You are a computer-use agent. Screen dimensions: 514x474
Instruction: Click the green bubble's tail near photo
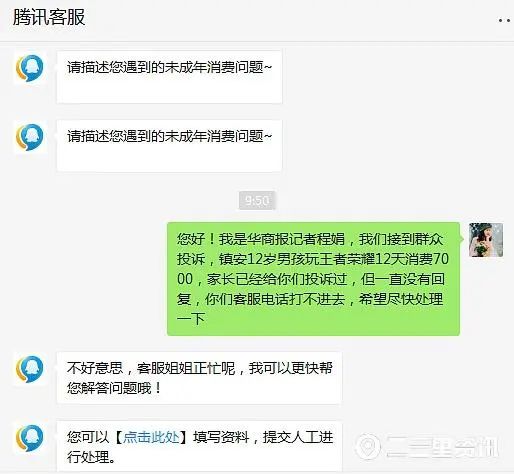click(462, 239)
